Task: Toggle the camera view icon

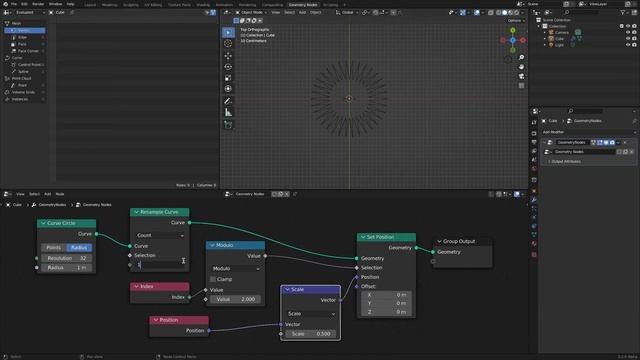Action: (x=521, y=76)
